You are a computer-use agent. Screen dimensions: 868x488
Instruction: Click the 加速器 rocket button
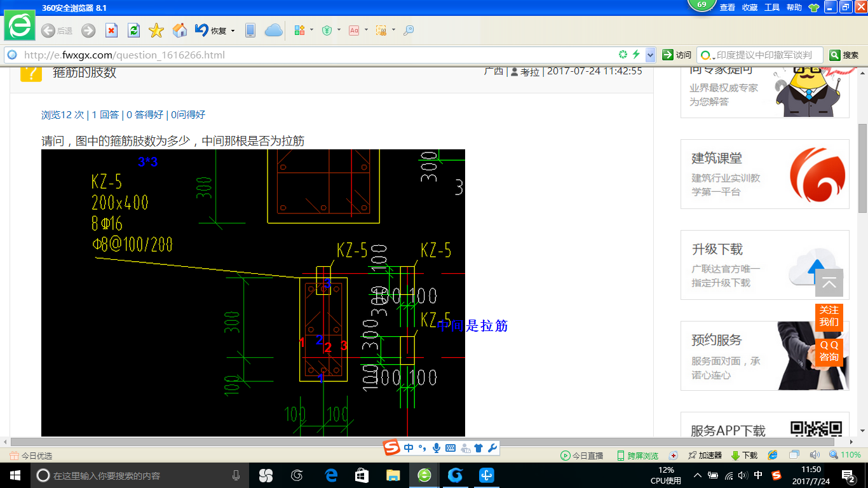click(x=705, y=456)
